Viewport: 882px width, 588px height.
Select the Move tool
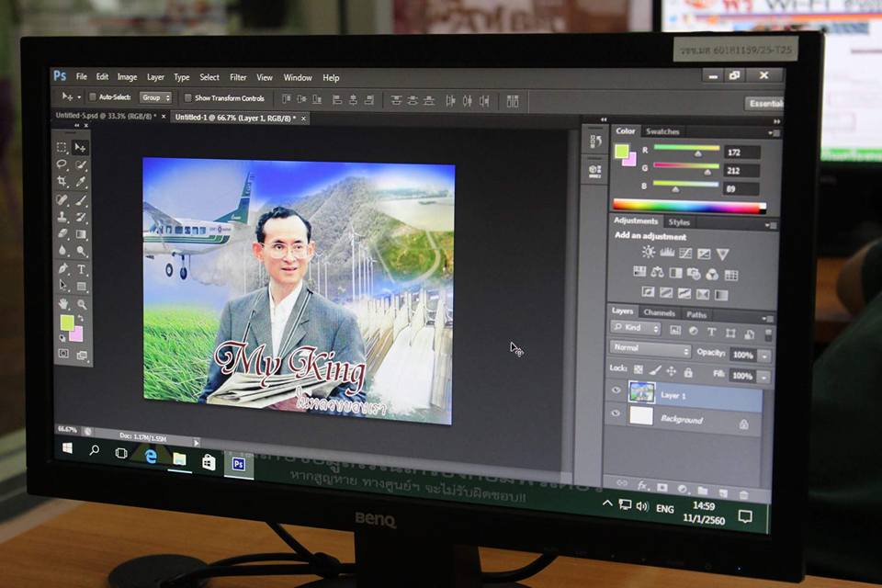pyautogui.click(x=81, y=147)
